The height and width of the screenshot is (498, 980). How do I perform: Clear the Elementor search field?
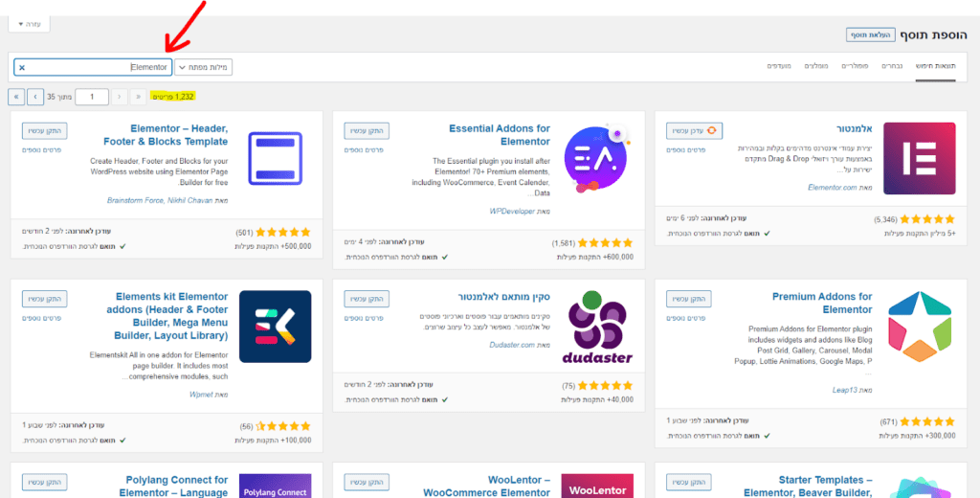pyautogui.click(x=22, y=68)
